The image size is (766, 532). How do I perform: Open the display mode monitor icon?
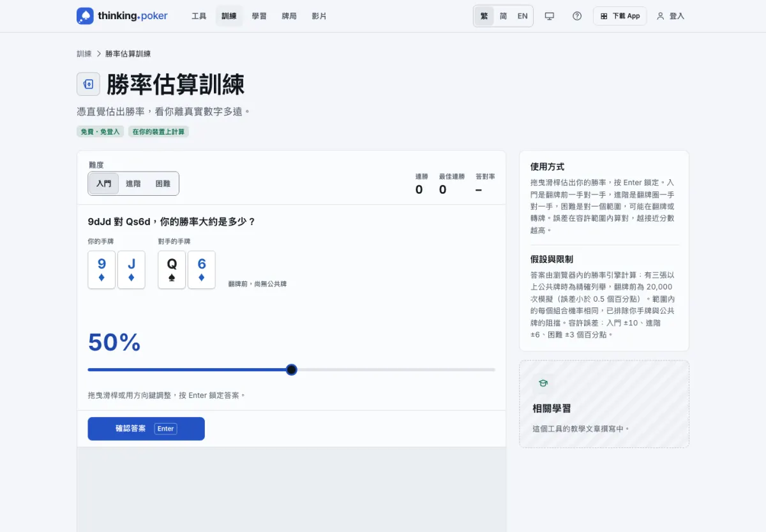550,16
